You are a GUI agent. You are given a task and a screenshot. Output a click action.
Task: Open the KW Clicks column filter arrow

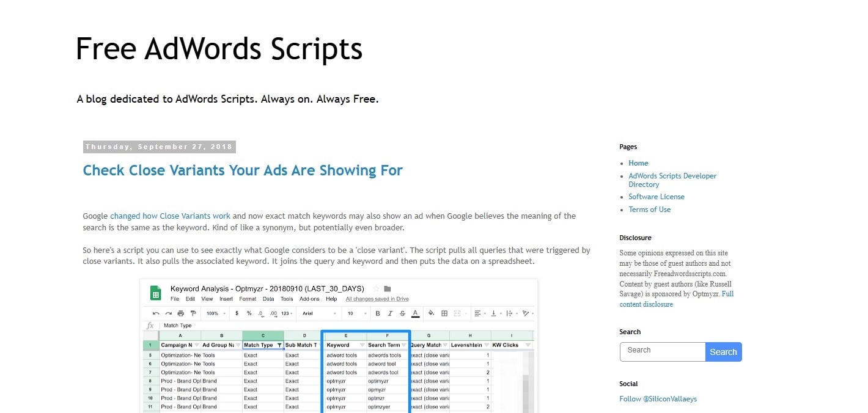(528, 345)
